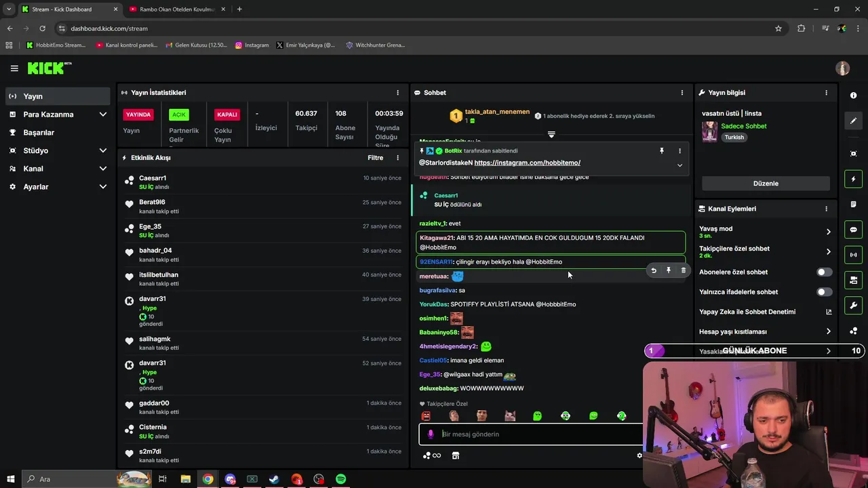Open Kanal Eylemleri three-dot menu
Viewport: 868px width, 488px height.
click(826, 209)
